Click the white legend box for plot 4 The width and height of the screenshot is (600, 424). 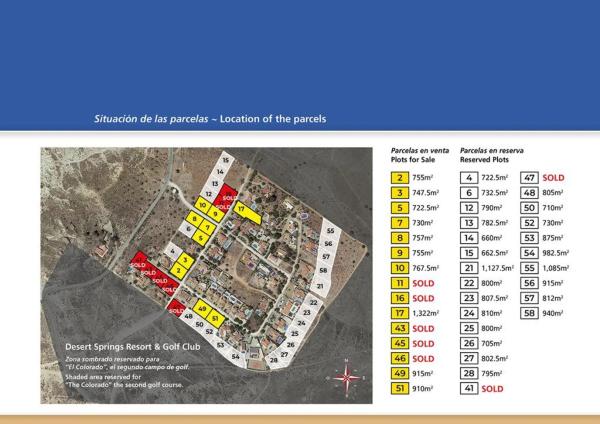(468, 177)
